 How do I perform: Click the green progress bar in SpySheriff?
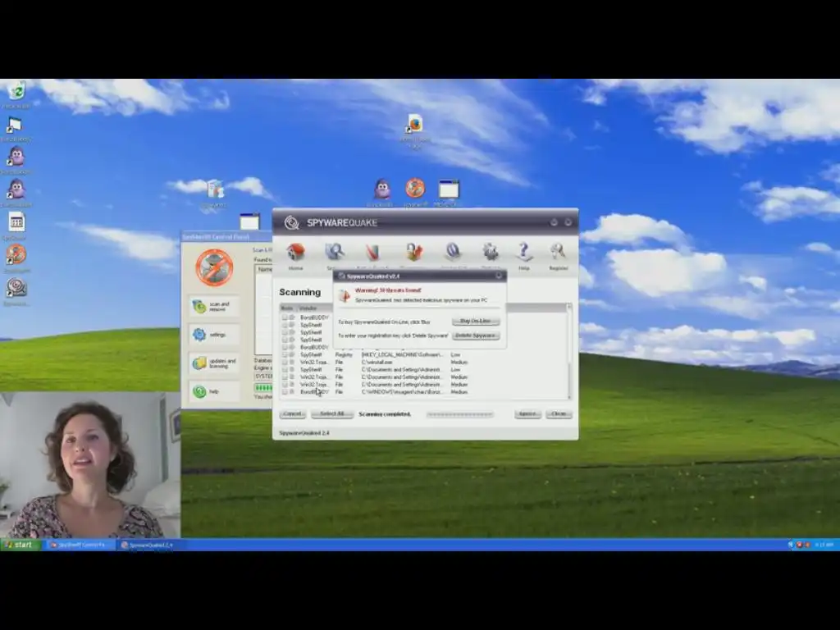click(263, 387)
